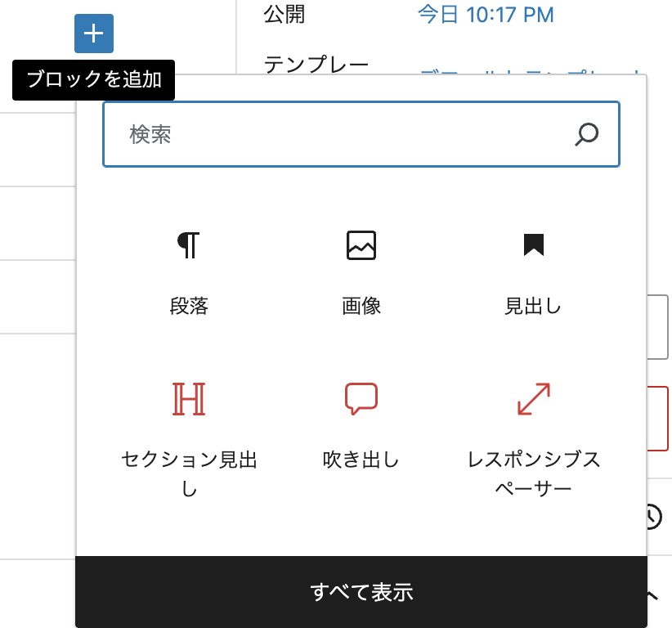672x628 pixels.
Task: Click the blue plus add-block button
Action: 94,34
